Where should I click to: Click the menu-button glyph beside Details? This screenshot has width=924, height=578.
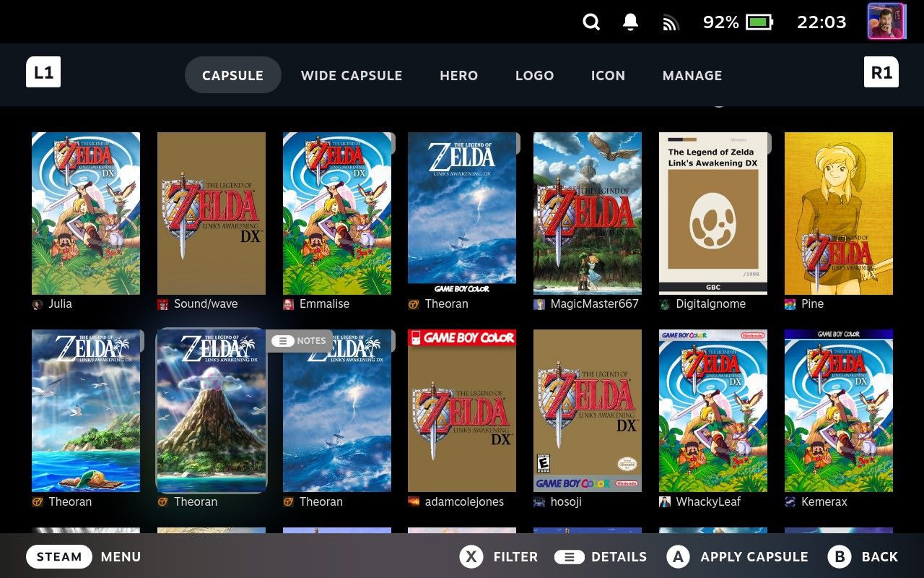570,557
